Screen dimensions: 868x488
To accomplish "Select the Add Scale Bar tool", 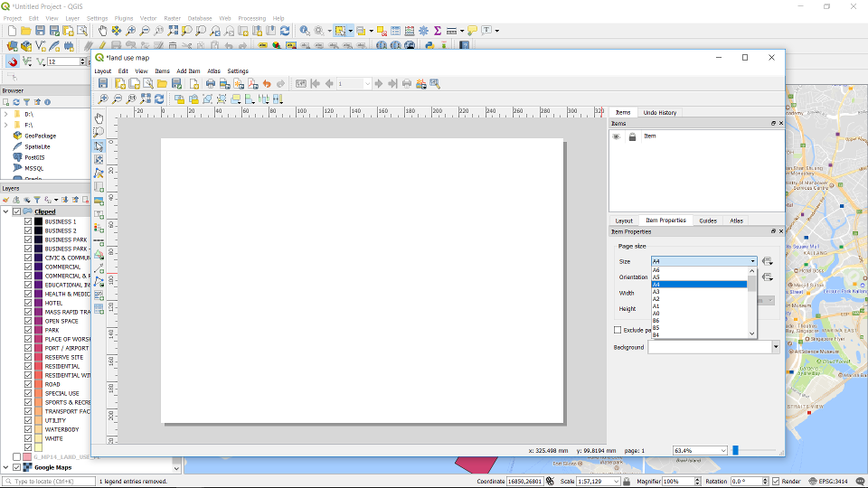I will tap(99, 241).
